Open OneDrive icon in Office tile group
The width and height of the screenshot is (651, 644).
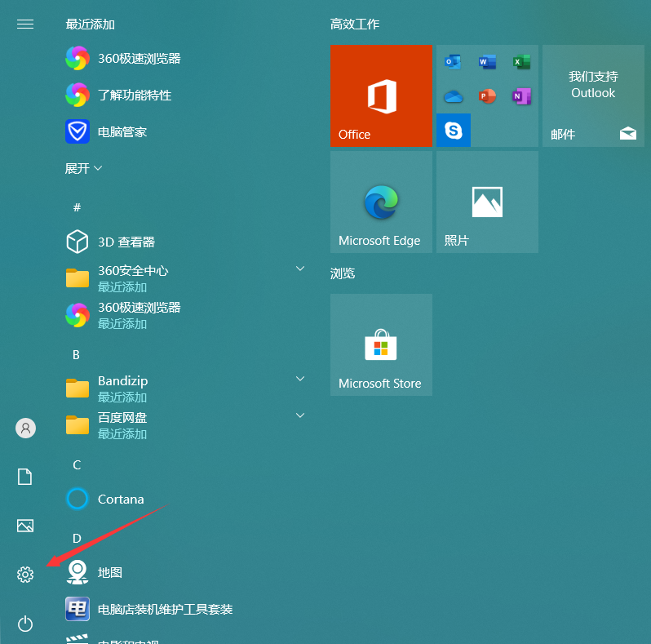(453, 96)
